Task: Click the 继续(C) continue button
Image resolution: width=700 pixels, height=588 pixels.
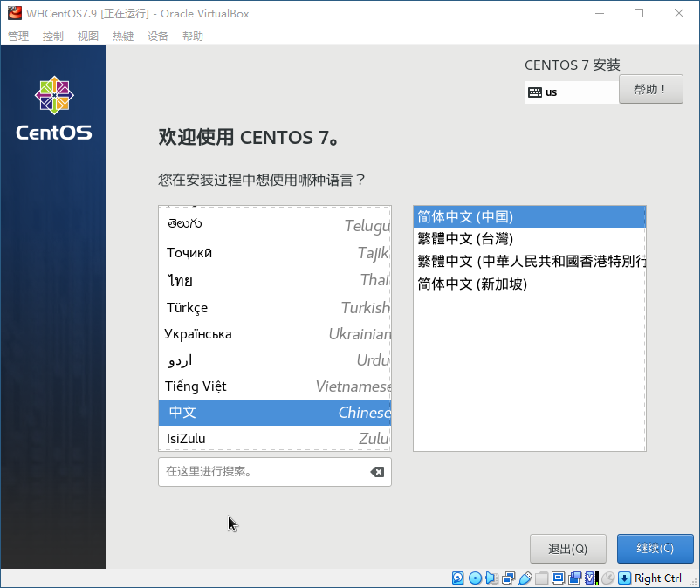Action: point(655,548)
